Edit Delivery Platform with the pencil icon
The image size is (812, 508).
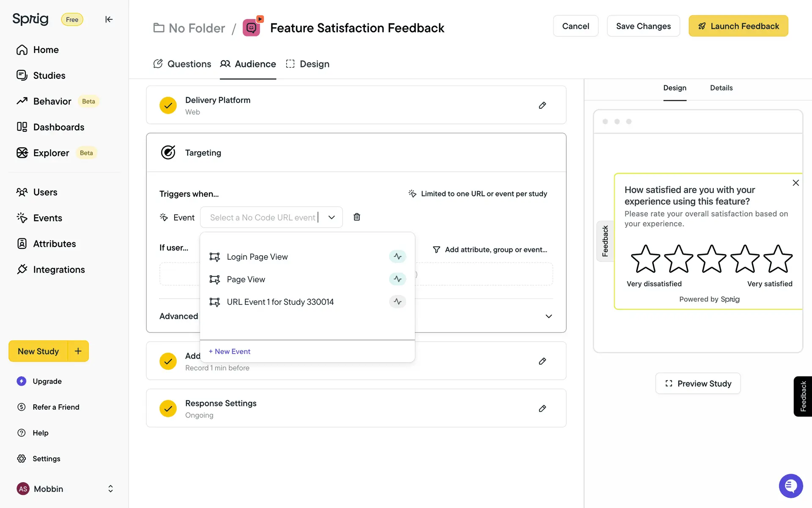point(542,105)
